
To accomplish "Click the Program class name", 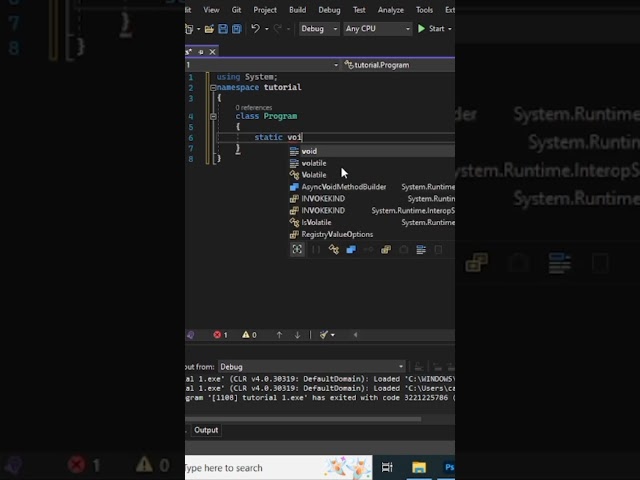I will click(280, 116).
